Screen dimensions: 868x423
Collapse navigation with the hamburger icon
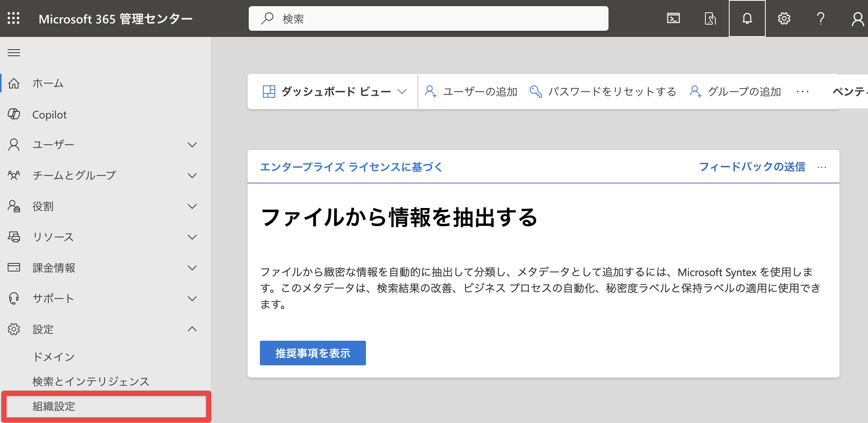[x=14, y=53]
